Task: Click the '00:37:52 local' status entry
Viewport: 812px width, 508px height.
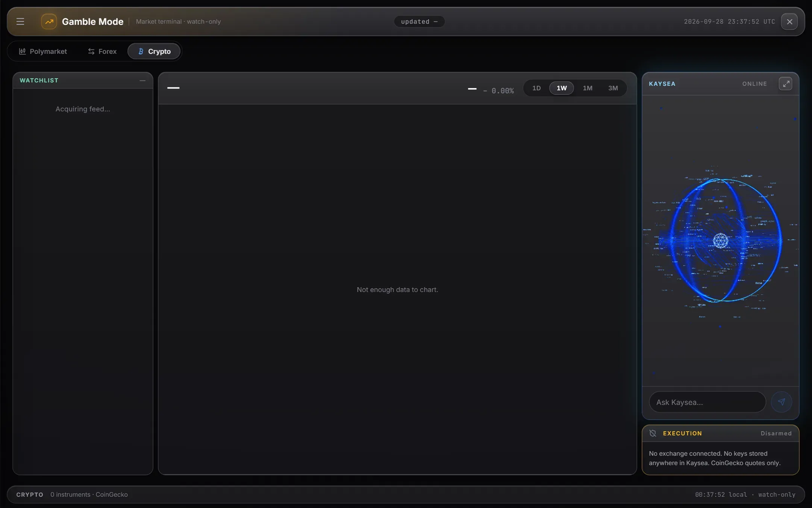Action: coord(721,494)
